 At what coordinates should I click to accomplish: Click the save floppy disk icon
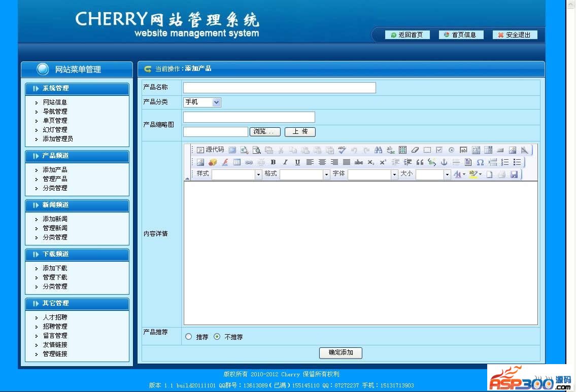(x=514, y=174)
